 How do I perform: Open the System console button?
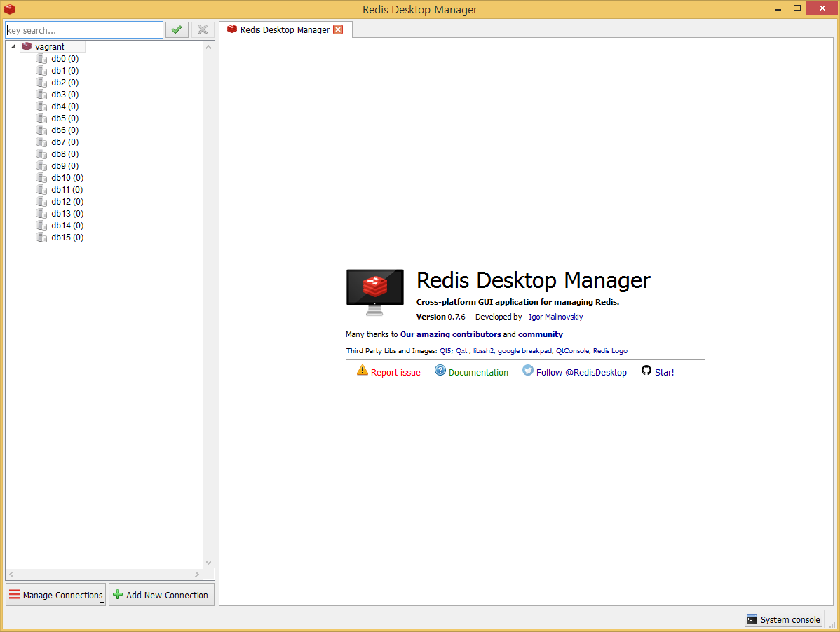[784, 619]
